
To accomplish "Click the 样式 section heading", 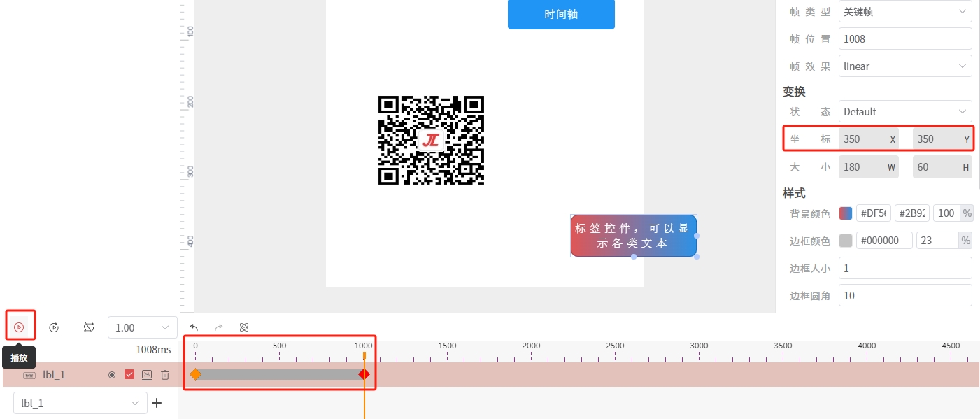I will (794, 193).
